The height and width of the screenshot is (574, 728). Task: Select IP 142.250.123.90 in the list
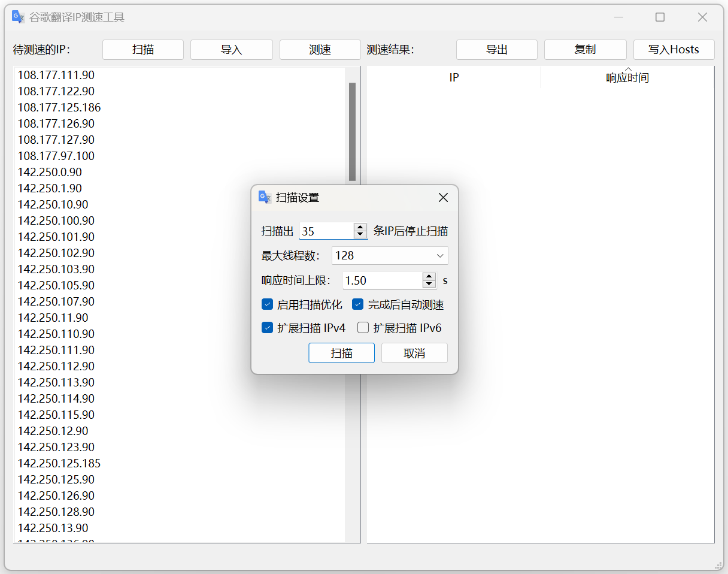coord(56,447)
